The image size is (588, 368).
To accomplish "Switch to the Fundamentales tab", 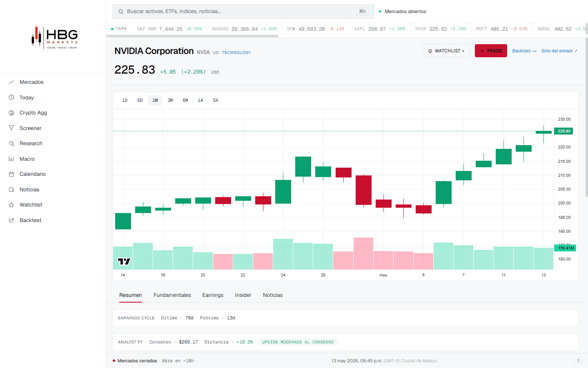I will 172,295.
